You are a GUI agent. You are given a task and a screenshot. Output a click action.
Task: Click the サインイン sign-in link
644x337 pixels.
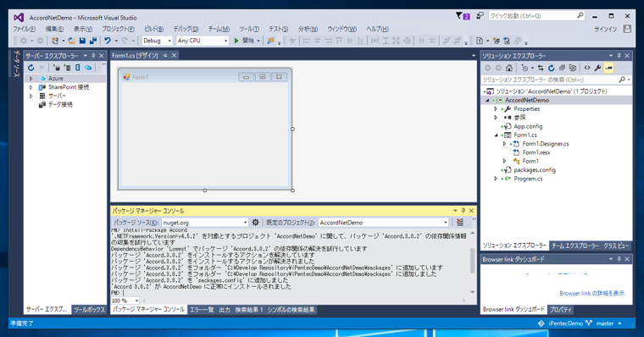(605, 29)
